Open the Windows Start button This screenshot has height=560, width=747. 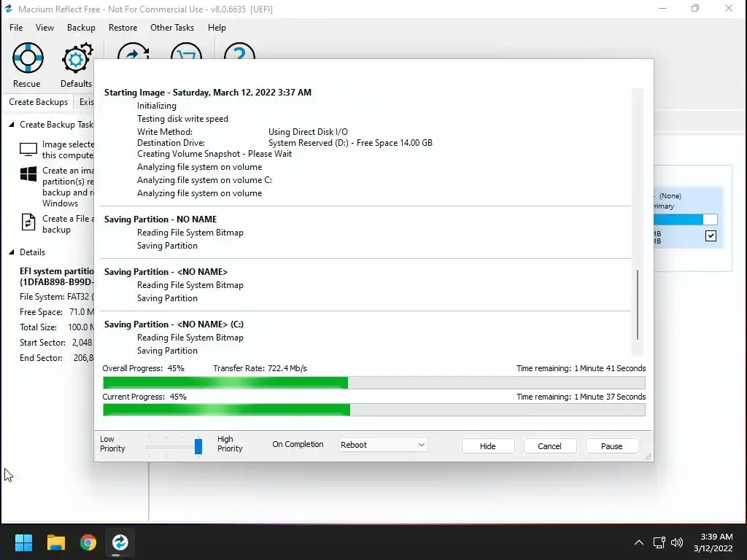[23, 542]
